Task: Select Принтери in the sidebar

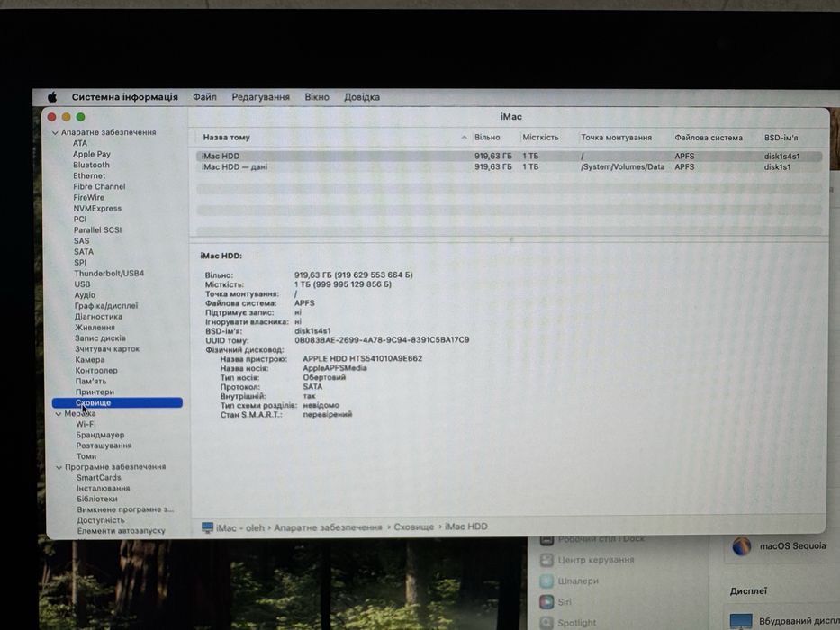Action: click(95, 391)
